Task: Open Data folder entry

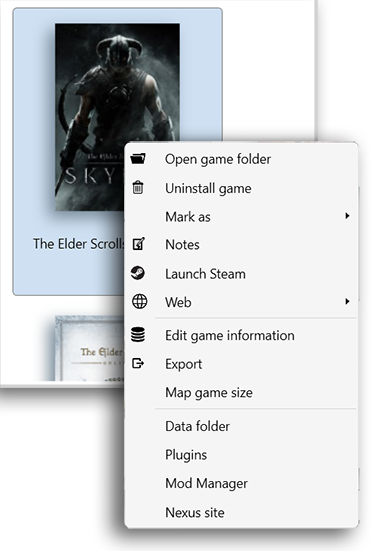Action: tap(241, 426)
